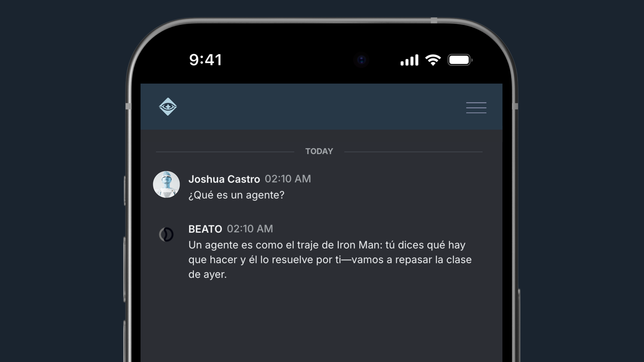
Task: Select the BEATO sender name
Action: click(x=205, y=229)
